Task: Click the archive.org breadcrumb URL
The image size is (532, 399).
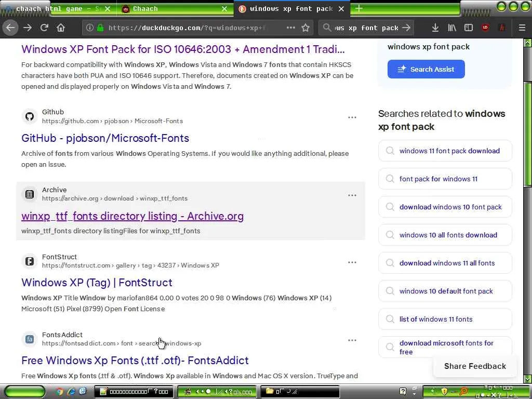Action: tap(115, 198)
